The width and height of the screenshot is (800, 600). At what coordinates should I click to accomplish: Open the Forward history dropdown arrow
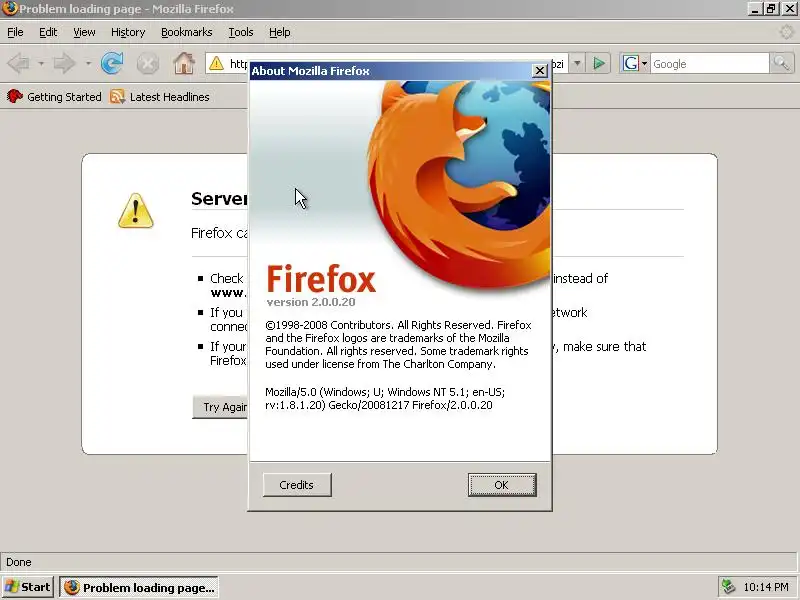pos(88,64)
